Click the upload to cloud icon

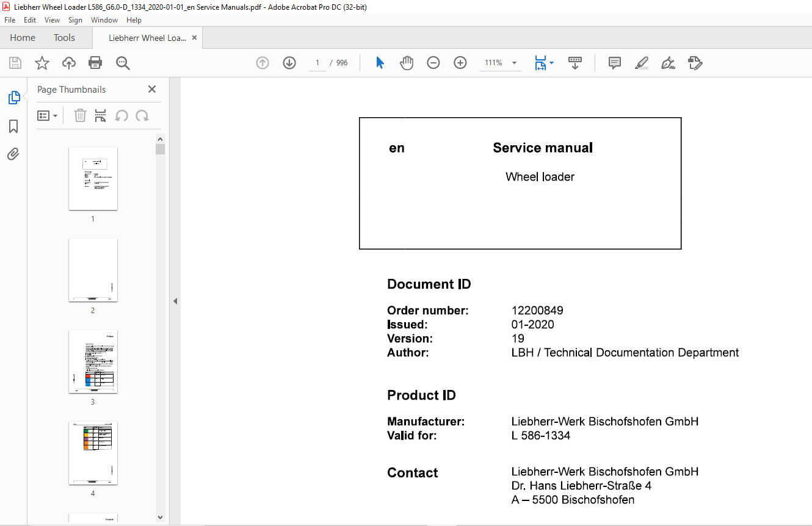click(69, 63)
